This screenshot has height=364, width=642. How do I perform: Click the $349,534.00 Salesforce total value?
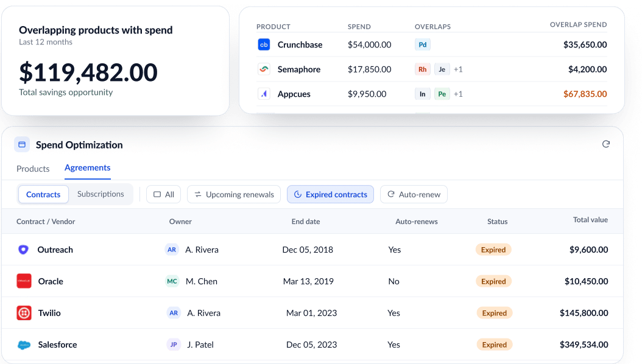pyautogui.click(x=584, y=345)
